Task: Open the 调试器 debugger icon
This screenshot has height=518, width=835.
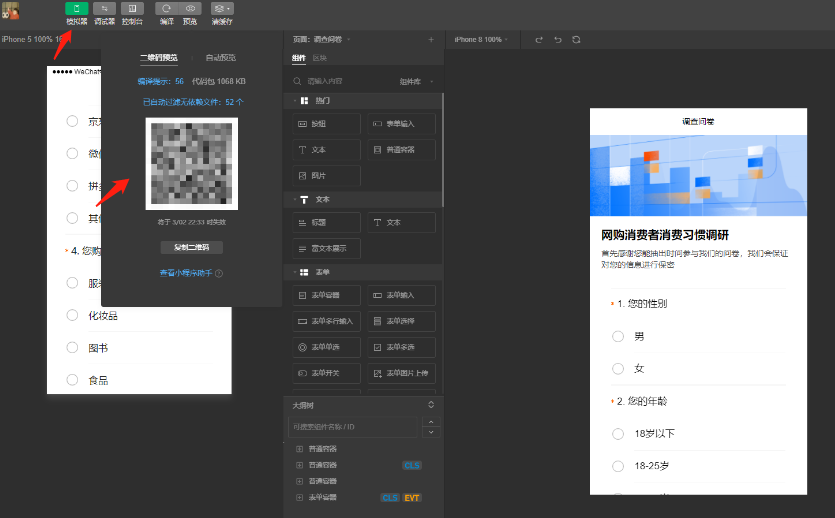Action: coord(104,9)
